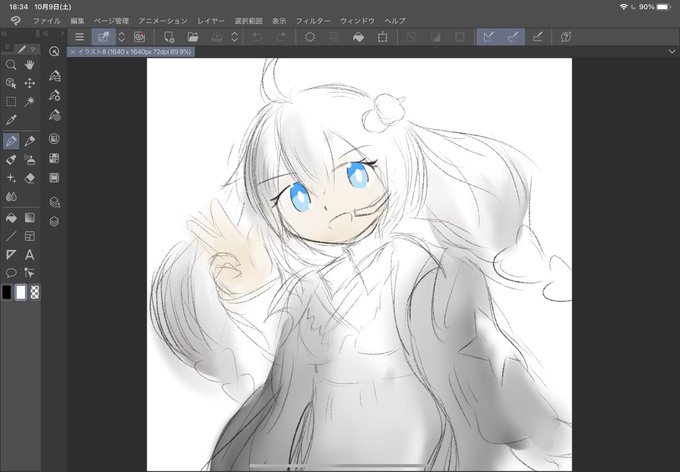The image size is (680, 472).
Task: Select the Correct line tool
Action: point(29,273)
